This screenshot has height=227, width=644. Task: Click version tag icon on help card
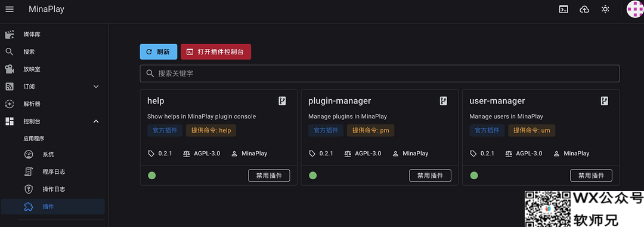tap(151, 154)
